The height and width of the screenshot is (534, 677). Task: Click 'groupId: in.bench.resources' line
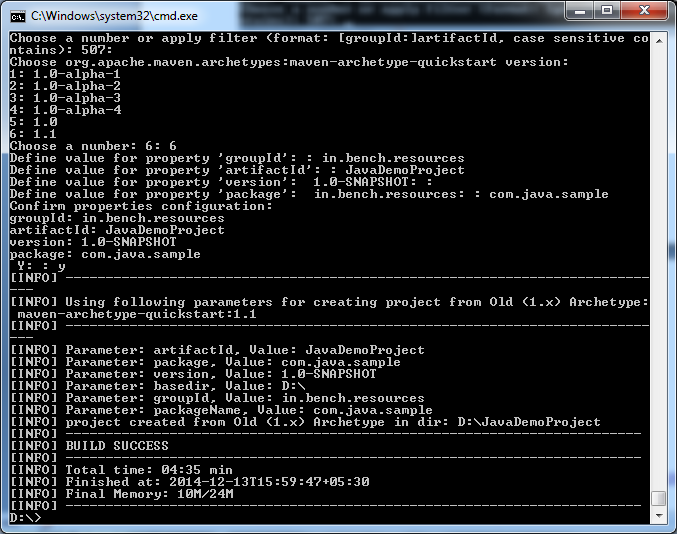(x=117, y=218)
